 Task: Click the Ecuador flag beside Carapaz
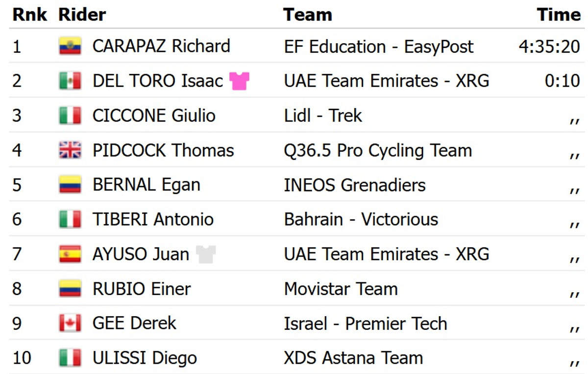70,46
